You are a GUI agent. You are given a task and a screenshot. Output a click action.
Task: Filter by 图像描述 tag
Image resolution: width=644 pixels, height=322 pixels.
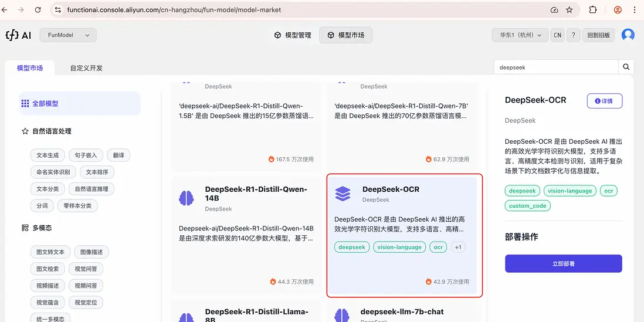coord(91,252)
